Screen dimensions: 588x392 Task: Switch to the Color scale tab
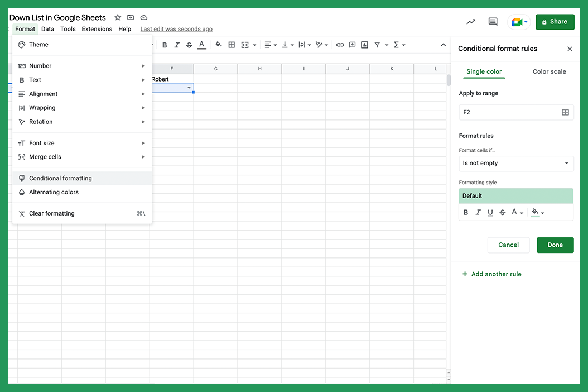tap(549, 71)
